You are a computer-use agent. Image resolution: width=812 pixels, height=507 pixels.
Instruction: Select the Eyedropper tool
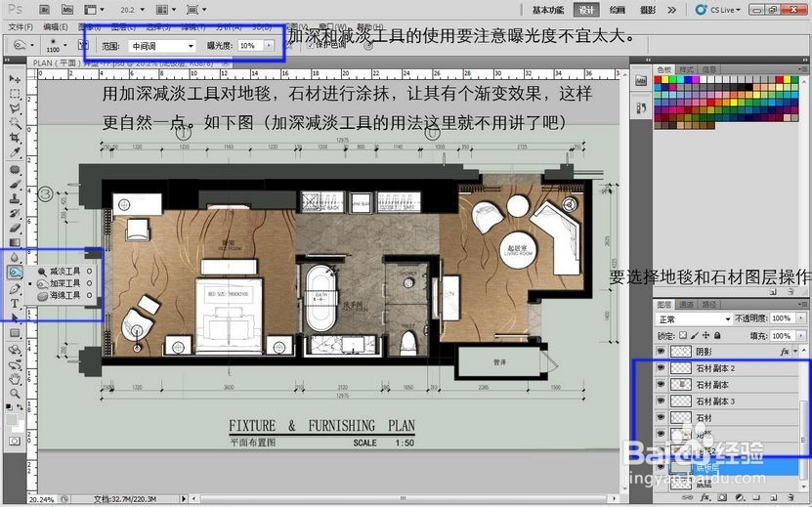pos(15,152)
